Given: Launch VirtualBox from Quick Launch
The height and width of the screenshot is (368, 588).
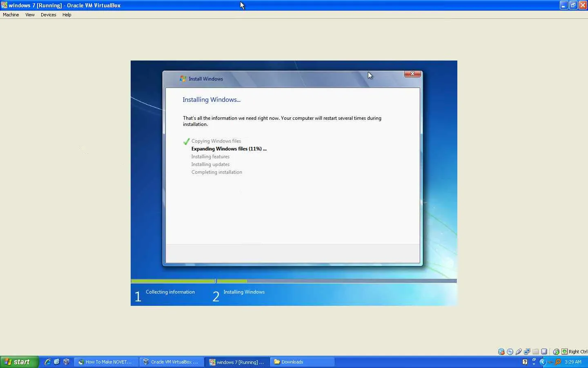Looking at the screenshot, I should point(66,362).
